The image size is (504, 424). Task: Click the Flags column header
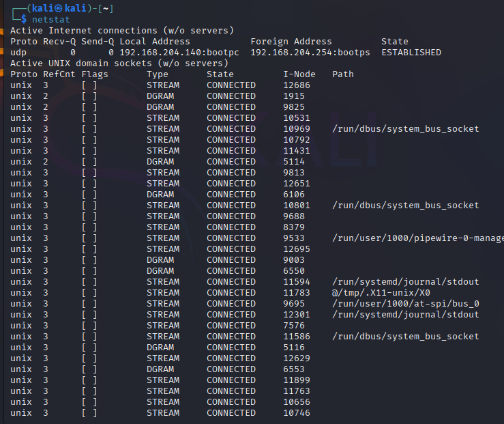[95, 74]
